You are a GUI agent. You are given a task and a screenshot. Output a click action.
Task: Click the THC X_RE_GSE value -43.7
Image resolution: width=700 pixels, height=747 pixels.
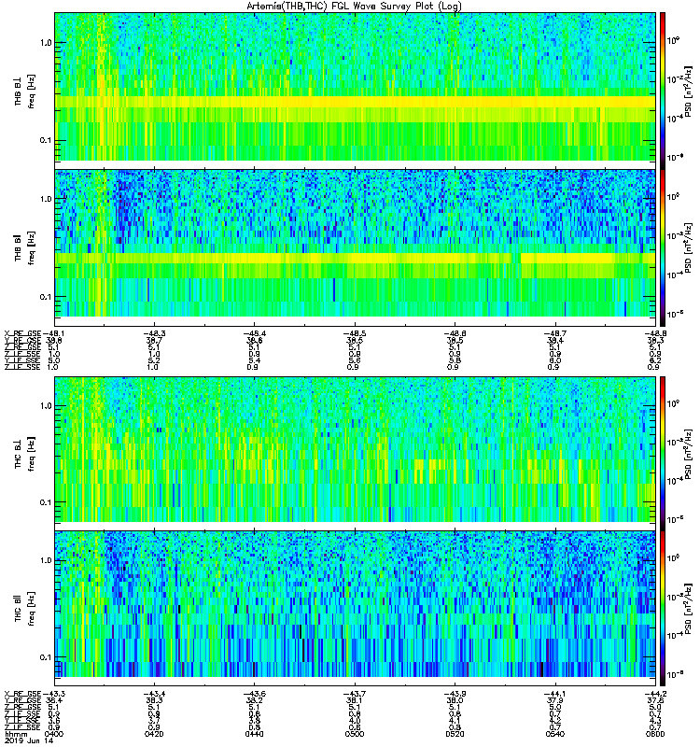[x=355, y=693]
